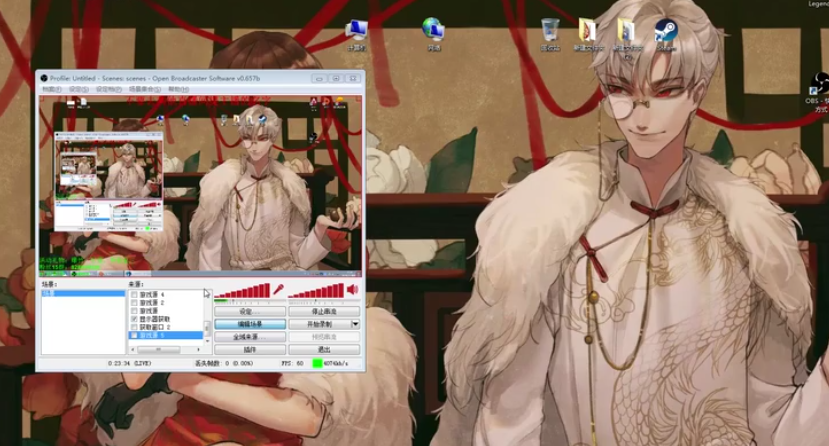Enable the plain 游戏源 source checkbox
The image size is (829, 446).
tap(134, 311)
